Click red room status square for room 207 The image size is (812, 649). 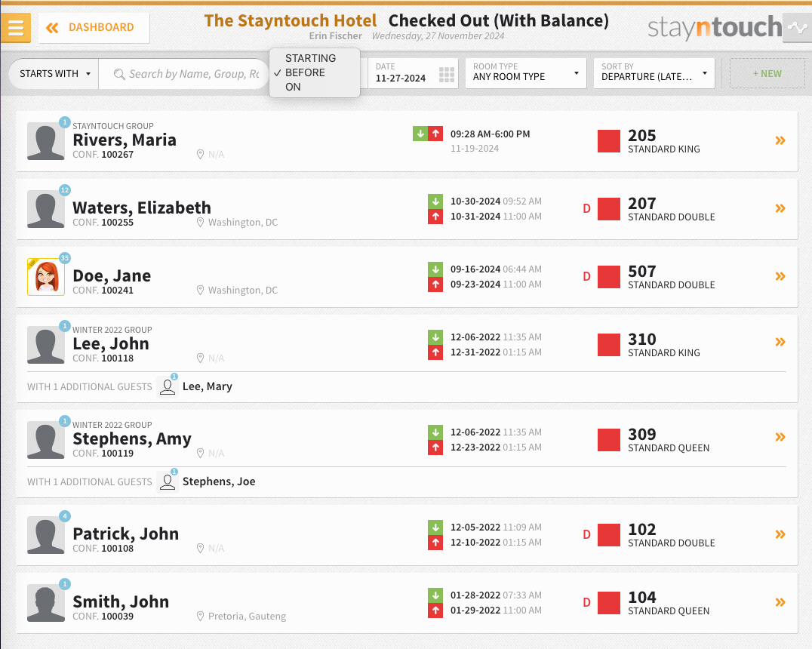pos(608,209)
